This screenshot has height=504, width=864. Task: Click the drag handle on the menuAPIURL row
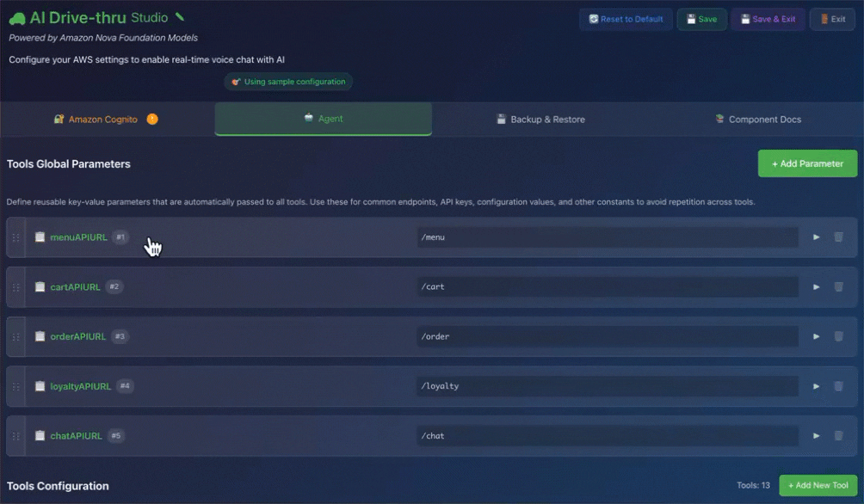click(15, 237)
